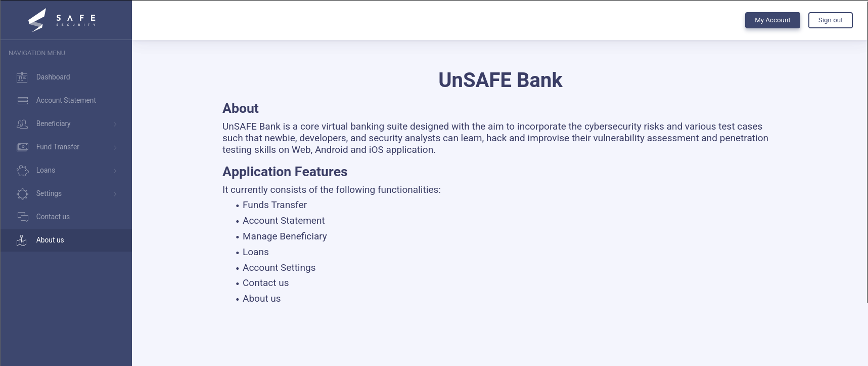This screenshot has width=868, height=366.
Task: Open the Contact us menu item
Action: coord(53,217)
